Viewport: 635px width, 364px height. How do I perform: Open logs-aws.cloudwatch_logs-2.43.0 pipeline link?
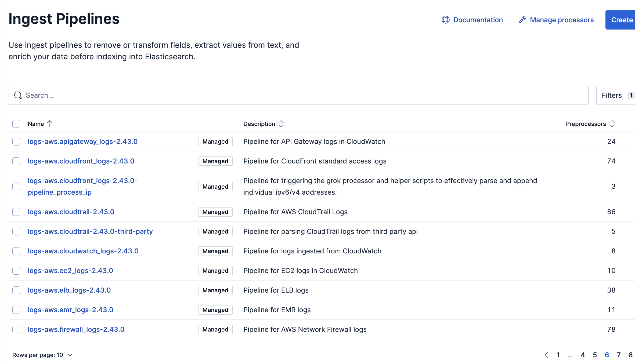pyautogui.click(x=83, y=251)
